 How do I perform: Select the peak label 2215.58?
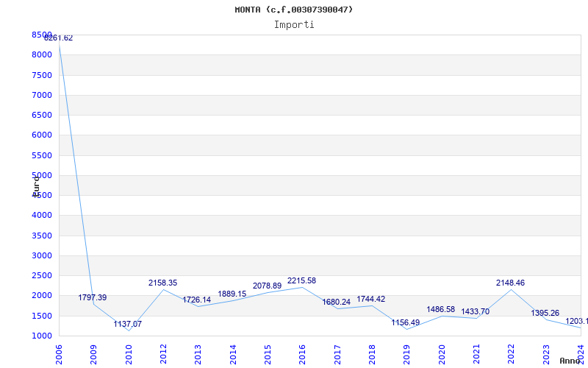point(301,280)
